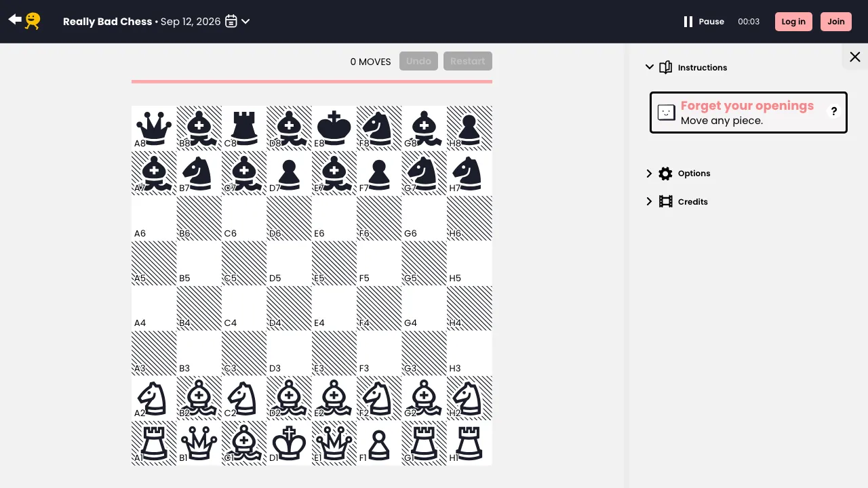
Task: Click the 0 MOVES counter text
Action: coord(370,62)
